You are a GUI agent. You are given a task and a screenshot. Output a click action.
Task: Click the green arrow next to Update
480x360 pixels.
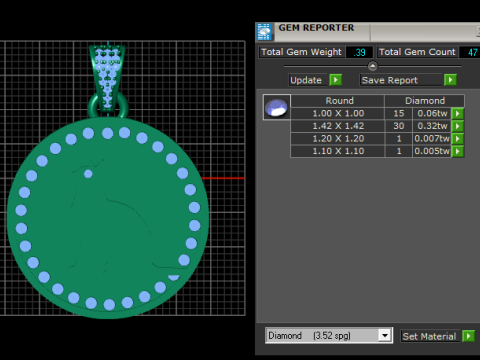(336, 80)
